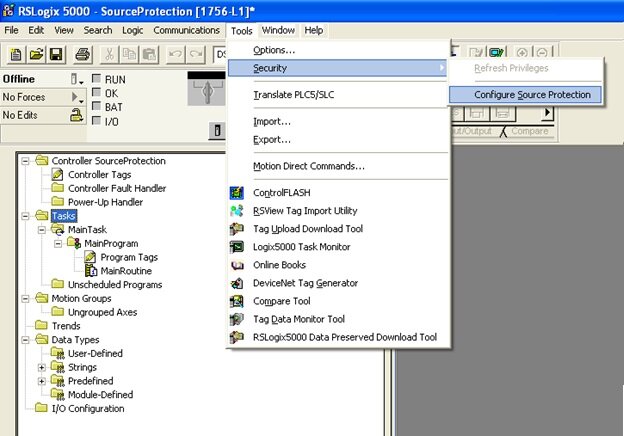The height and width of the screenshot is (436, 624).
Task: Click the Undo arrow icon
Action: coord(176,54)
